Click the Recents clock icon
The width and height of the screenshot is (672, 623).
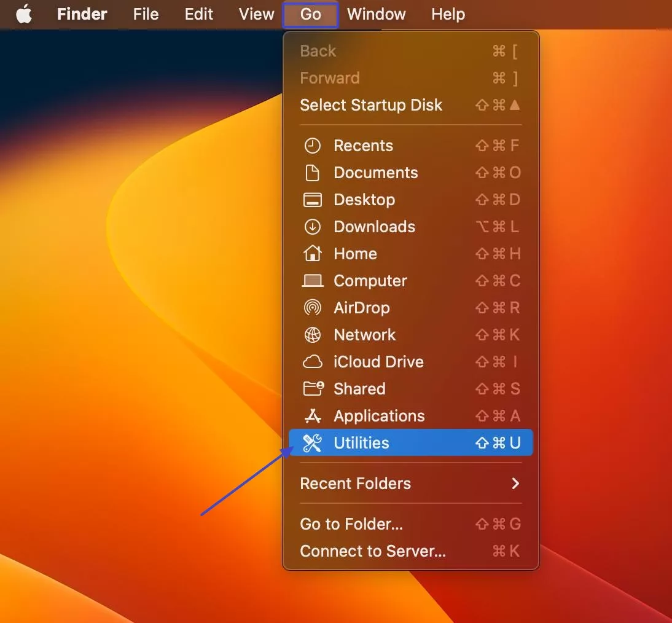pyautogui.click(x=313, y=146)
